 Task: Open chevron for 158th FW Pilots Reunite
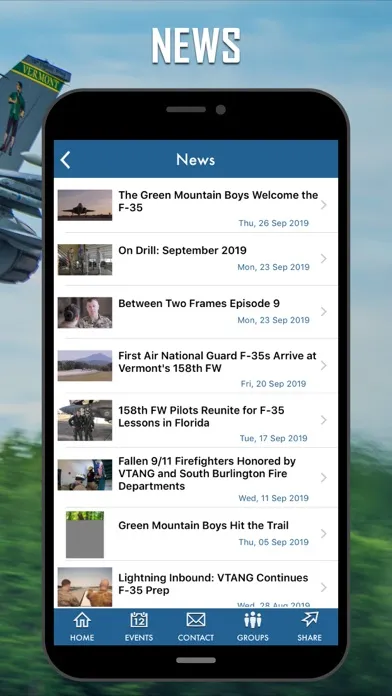pos(324,419)
